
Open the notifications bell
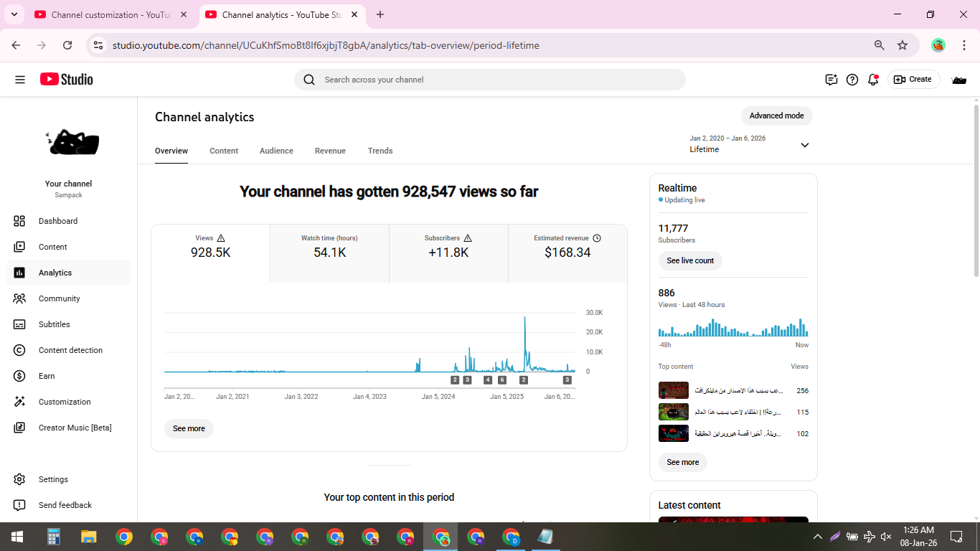tap(873, 80)
